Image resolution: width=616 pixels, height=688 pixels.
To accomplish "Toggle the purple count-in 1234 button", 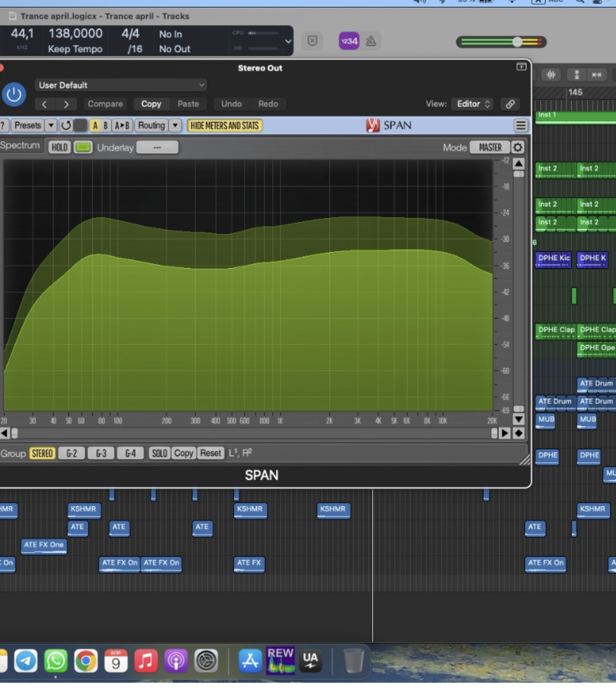I will pos(349,41).
